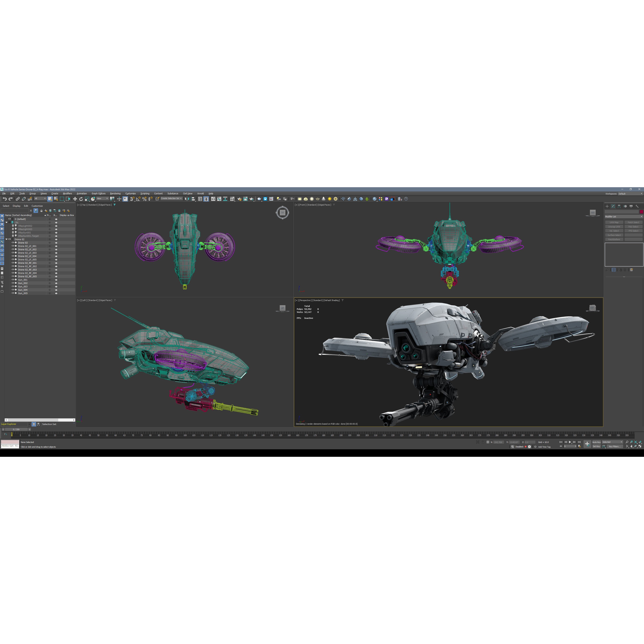
Task: Click the green grass fur icon
Action: point(367,199)
